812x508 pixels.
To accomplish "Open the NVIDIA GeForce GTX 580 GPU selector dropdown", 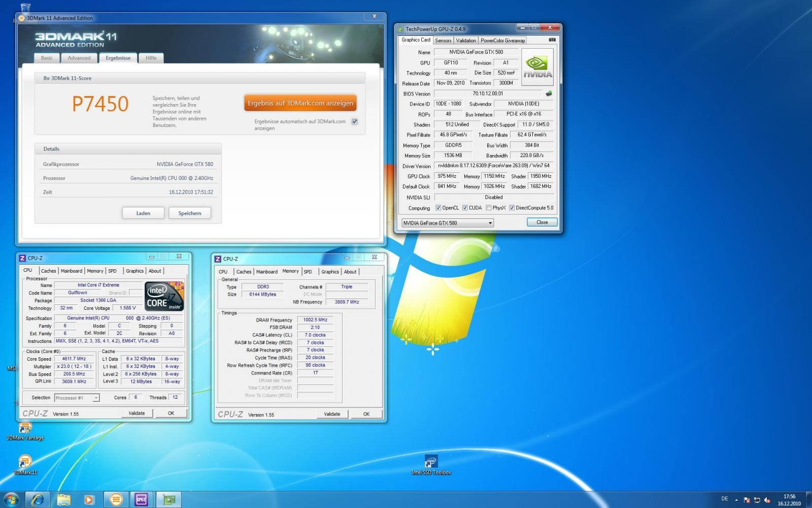I will tap(447, 223).
